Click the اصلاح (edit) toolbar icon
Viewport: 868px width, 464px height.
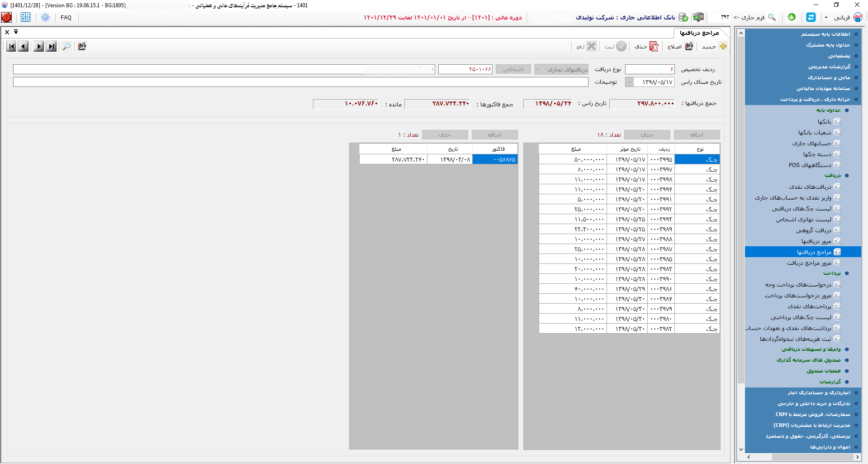(x=689, y=46)
